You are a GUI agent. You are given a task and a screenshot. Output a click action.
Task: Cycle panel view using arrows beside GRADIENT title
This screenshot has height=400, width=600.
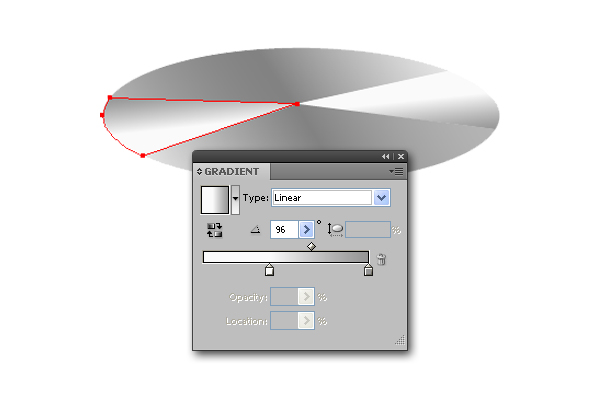(199, 171)
